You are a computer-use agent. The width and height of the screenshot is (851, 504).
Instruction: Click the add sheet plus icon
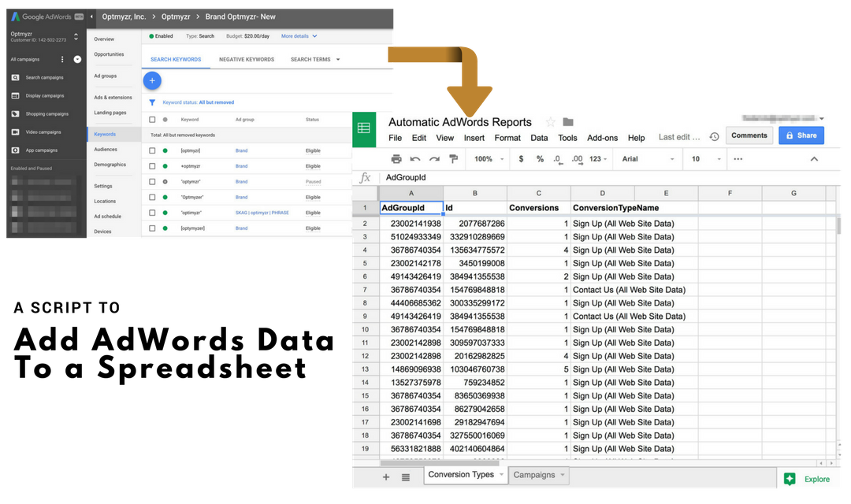point(386,477)
